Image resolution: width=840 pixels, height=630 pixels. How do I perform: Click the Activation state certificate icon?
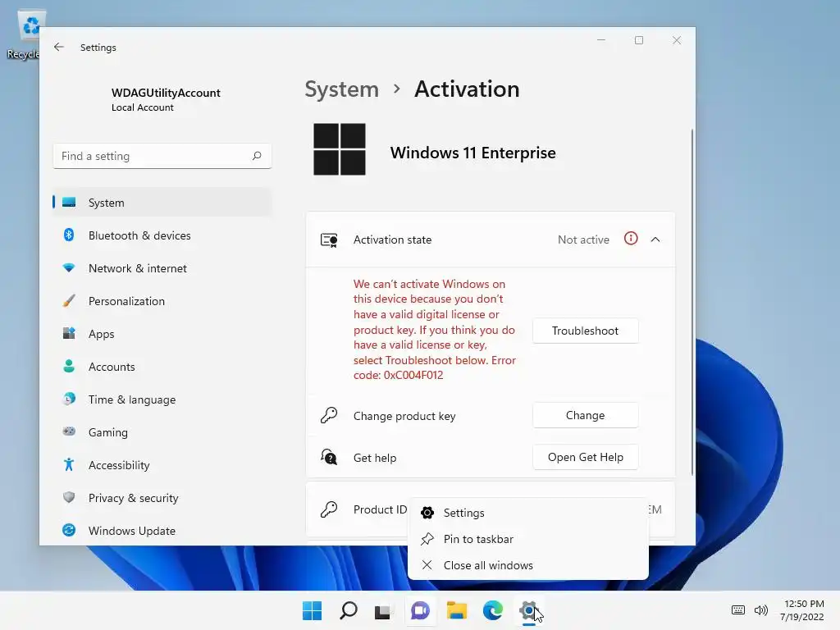pos(329,240)
